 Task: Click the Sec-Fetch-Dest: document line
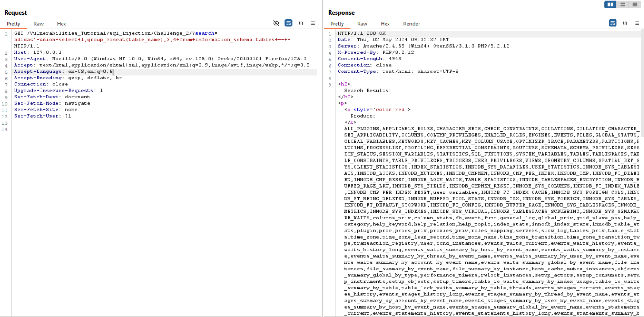[x=52, y=97]
